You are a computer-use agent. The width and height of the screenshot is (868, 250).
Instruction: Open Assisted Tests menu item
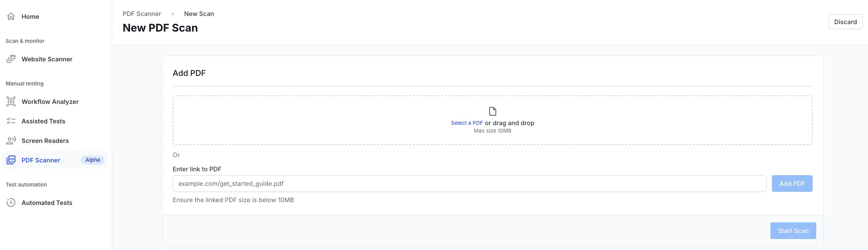click(43, 121)
